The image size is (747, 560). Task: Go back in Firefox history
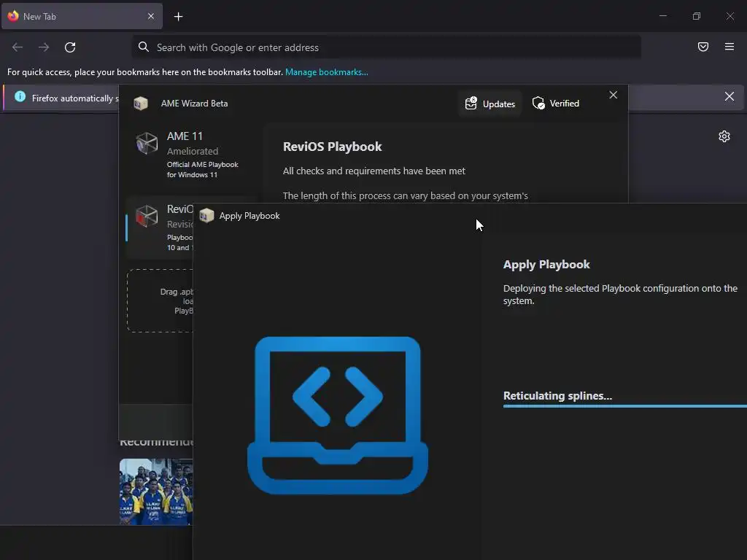(18, 47)
